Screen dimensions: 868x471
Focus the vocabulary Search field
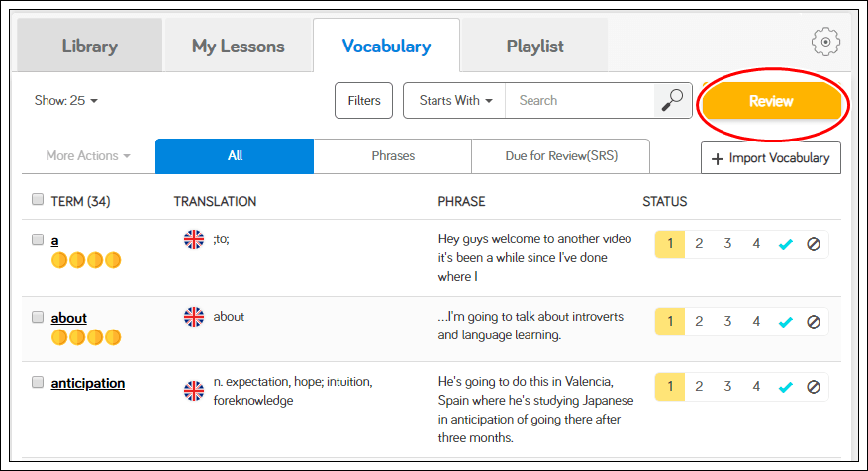click(579, 100)
